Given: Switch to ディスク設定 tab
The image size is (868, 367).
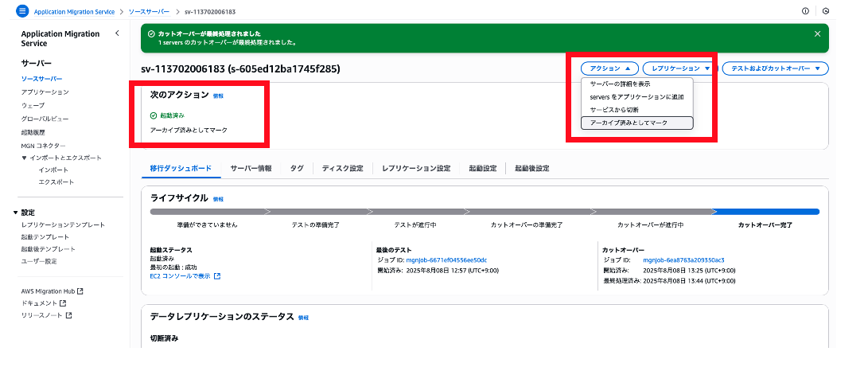Looking at the screenshot, I should (x=342, y=168).
